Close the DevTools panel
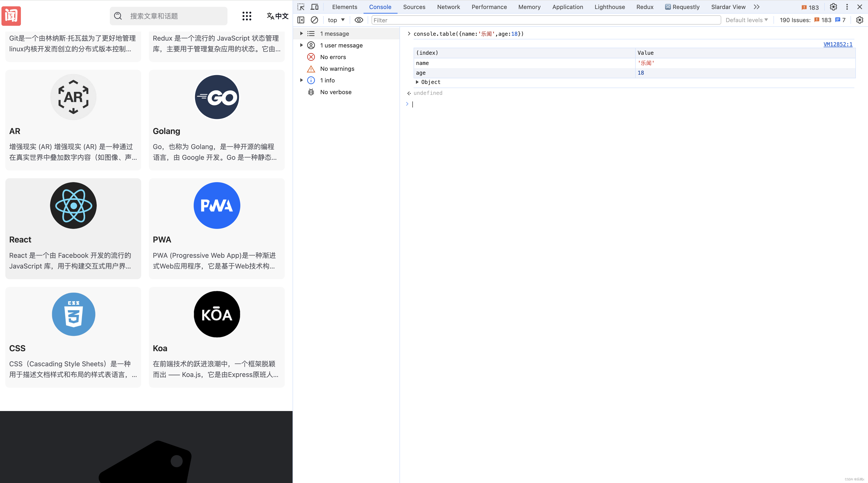The width and height of the screenshot is (868, 483). 859,7
